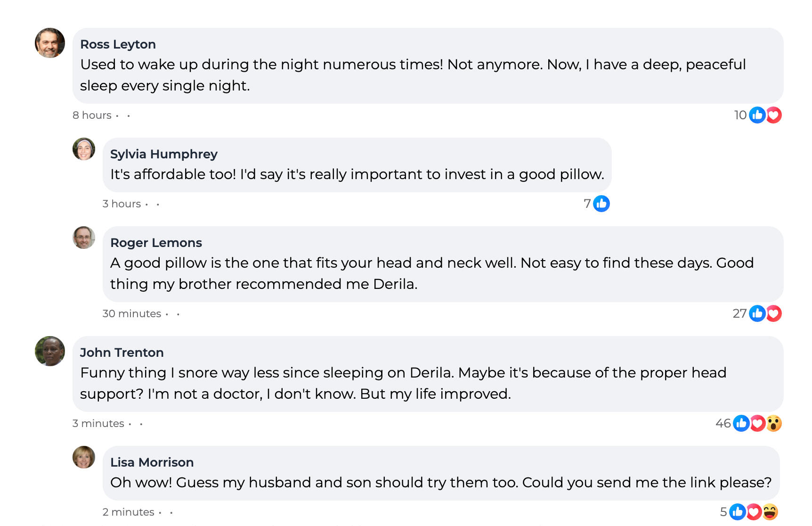This screenshot has width=812, height=526.
Task: Click Lisa Morrison's avatar
Action: coord(84,457)
